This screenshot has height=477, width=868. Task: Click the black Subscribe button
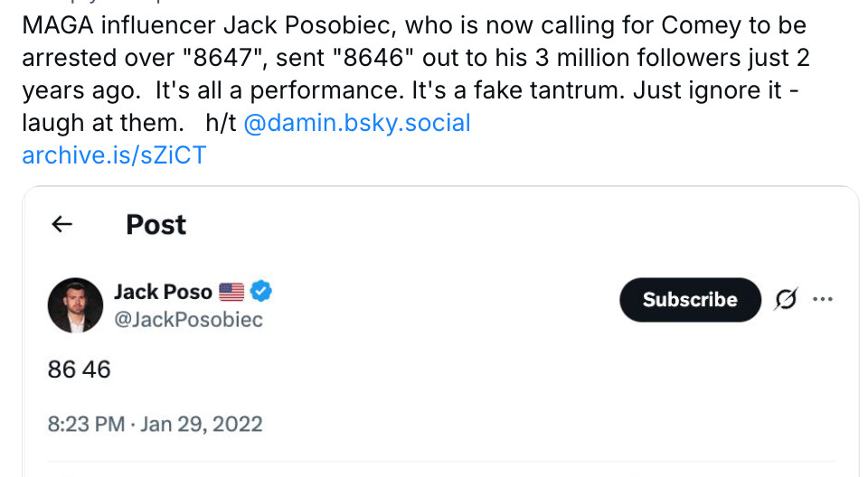(x=690, y=299)
